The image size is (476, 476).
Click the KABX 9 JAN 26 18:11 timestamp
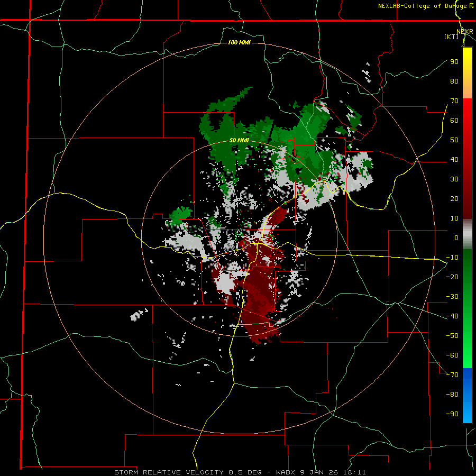pyautogui.click(x=321, y=472)
